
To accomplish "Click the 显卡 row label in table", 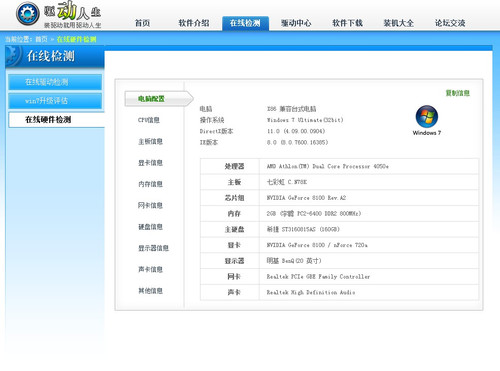I will (234, 245).
